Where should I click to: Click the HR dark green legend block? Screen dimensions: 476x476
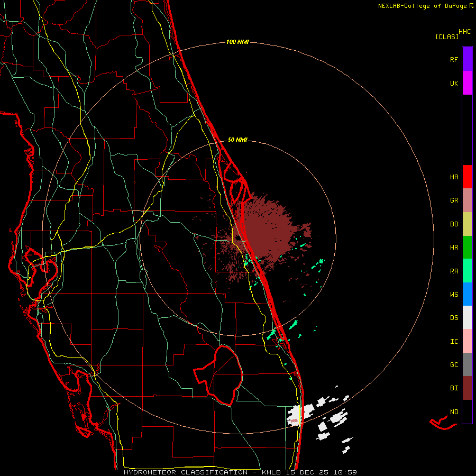(x=467, y=248)
